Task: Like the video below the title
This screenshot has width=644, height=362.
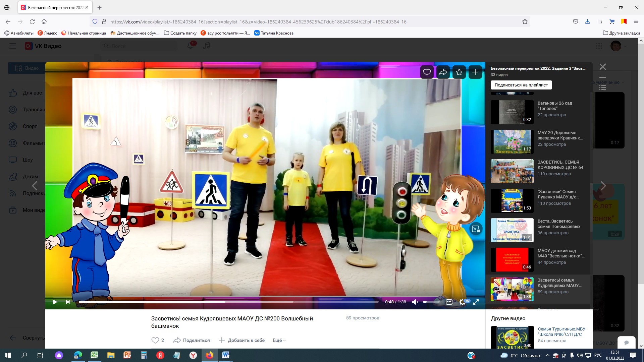Action: pos(158,340)
